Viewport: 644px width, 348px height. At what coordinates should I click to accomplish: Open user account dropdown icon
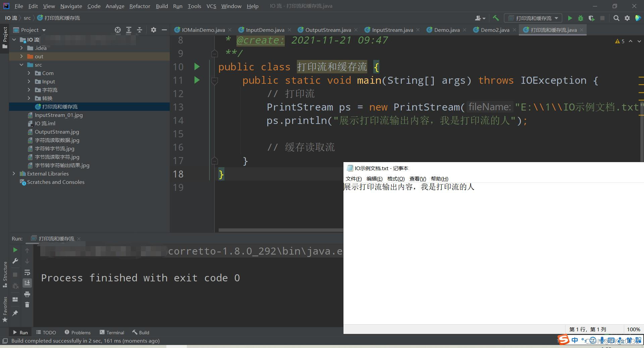(x=480, y=18)
